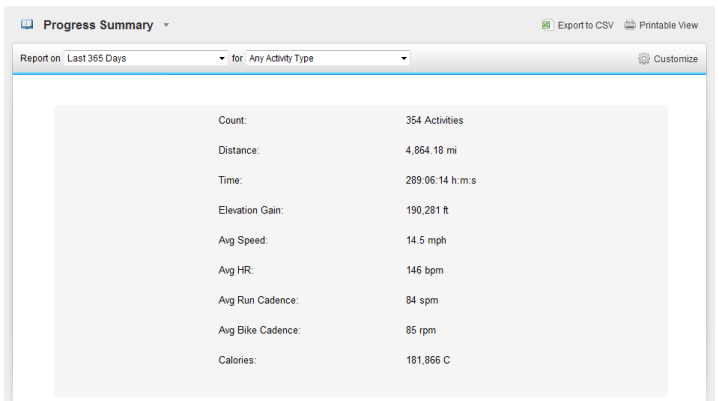Click the Avg HR label

click(x=236, y=270)
